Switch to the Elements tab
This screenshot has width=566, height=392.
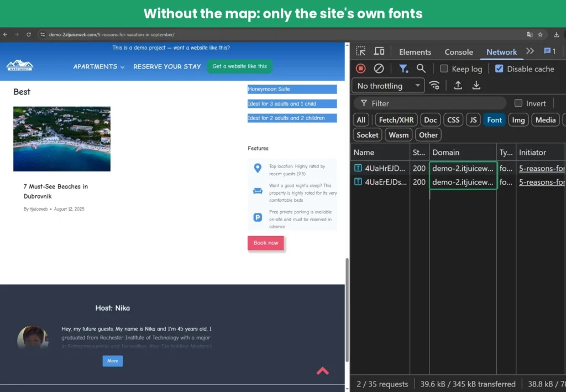pyautogui.click(x=415, y=52)
